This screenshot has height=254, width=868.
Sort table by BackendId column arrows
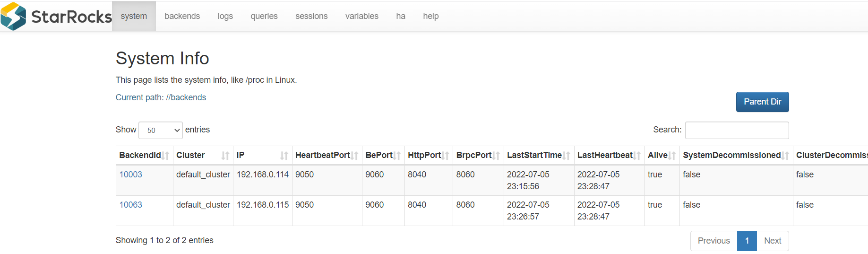(165, 156)
